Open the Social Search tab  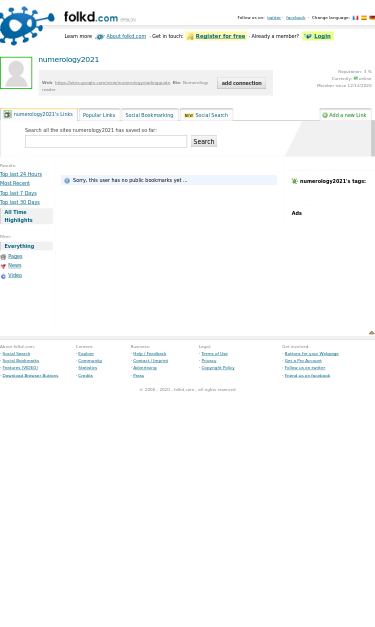coord(206,115)
